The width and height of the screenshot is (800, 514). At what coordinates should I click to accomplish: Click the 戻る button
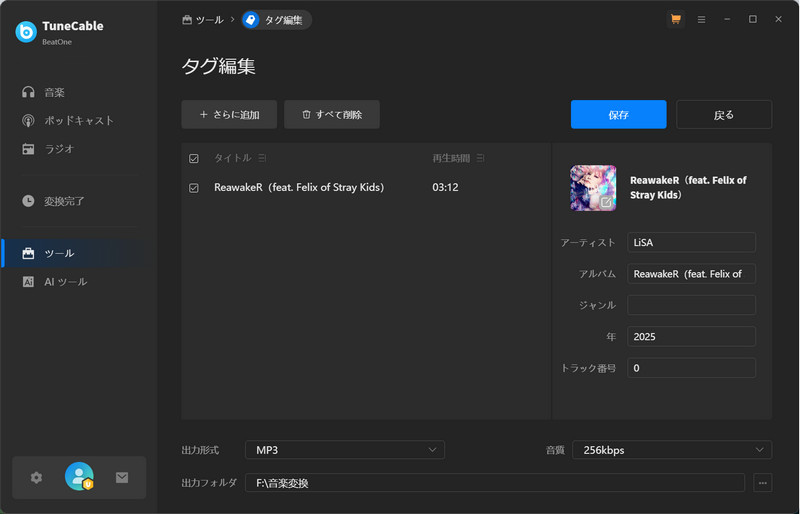(x=724, y=114)
